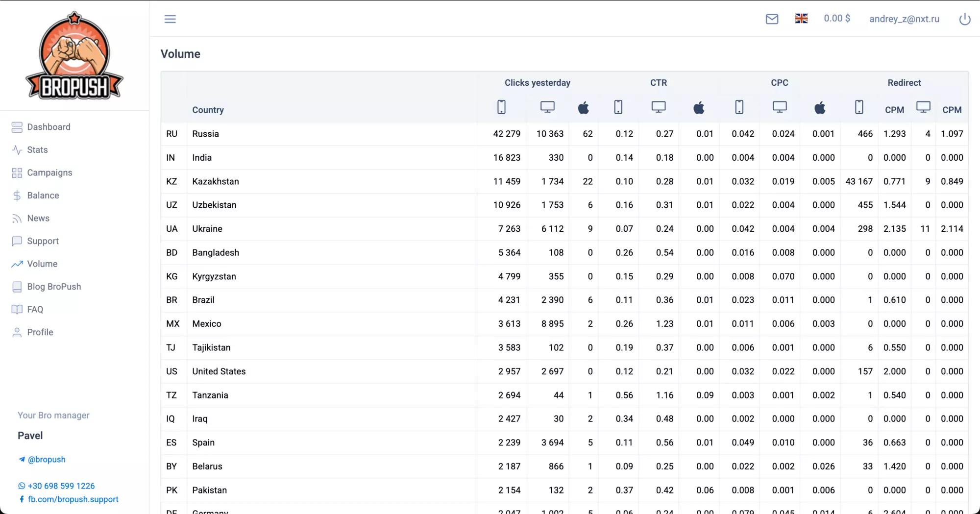
Task: Open the mail messages icon
Action: pos(772,19)
